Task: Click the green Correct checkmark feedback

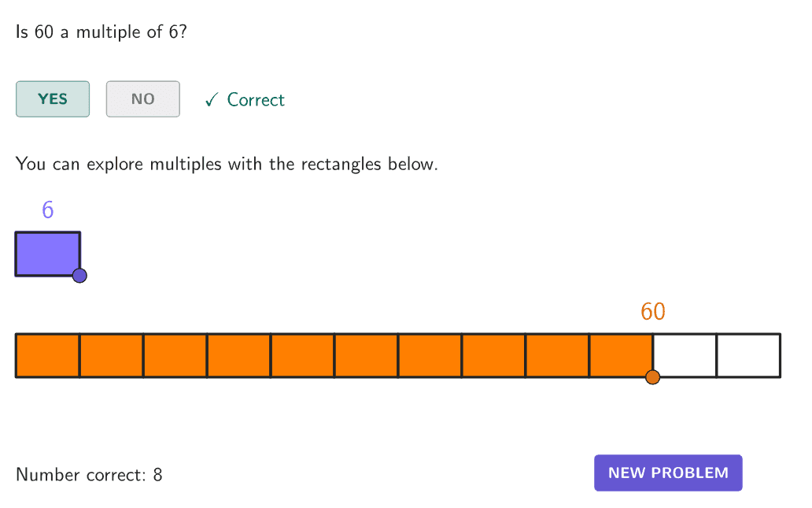Action: (245, 100)
